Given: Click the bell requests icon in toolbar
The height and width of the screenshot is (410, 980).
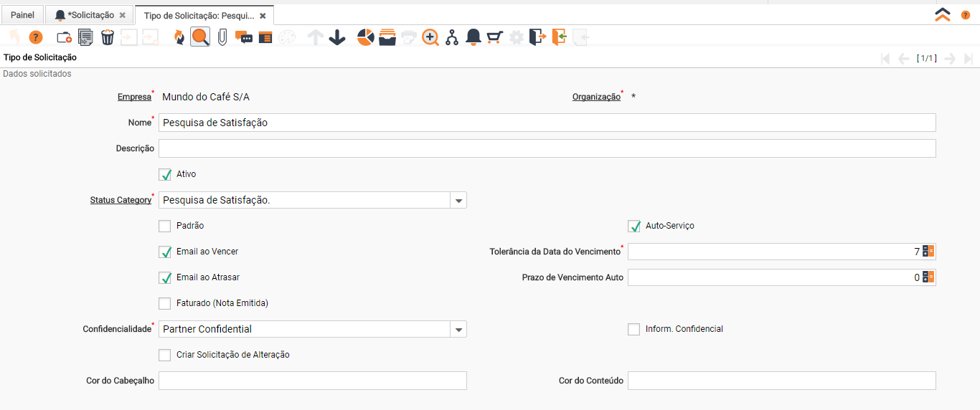Looking at the screenshot, I should [x=473, y=37].
